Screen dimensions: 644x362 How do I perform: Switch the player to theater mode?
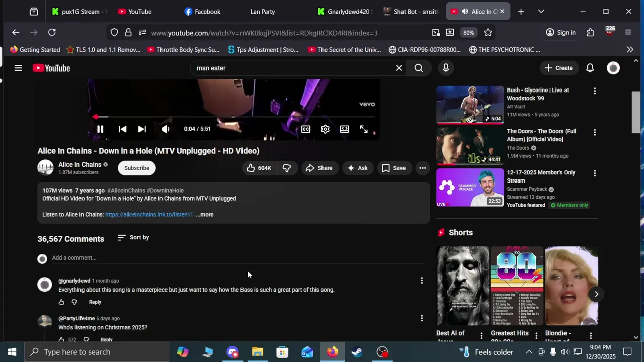[x=344, y=129]
